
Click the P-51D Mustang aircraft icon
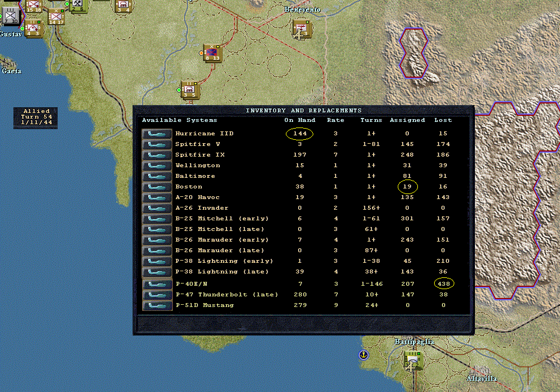[157, 305]
